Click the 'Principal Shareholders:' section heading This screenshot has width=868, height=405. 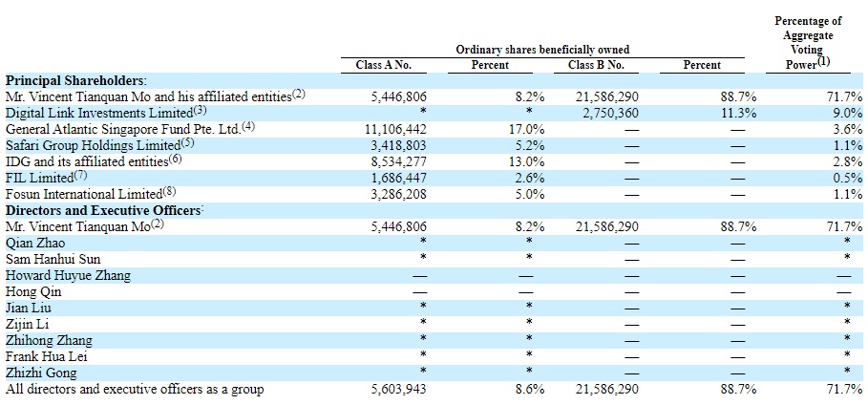pos(75,80)
